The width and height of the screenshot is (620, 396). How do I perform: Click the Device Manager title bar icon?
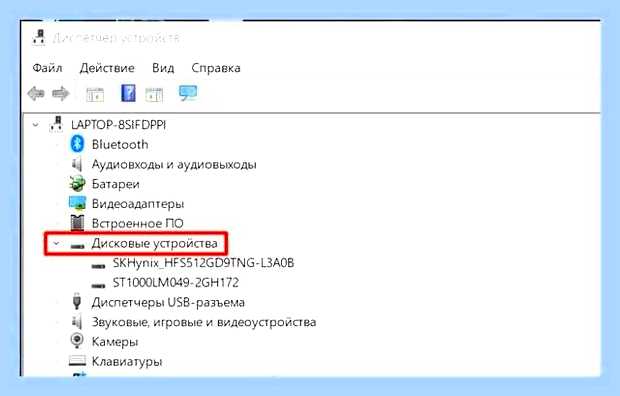[x=39, y=37]
